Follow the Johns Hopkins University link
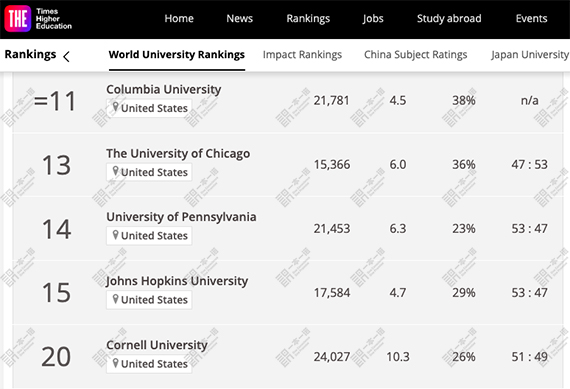 pos(177,281)
